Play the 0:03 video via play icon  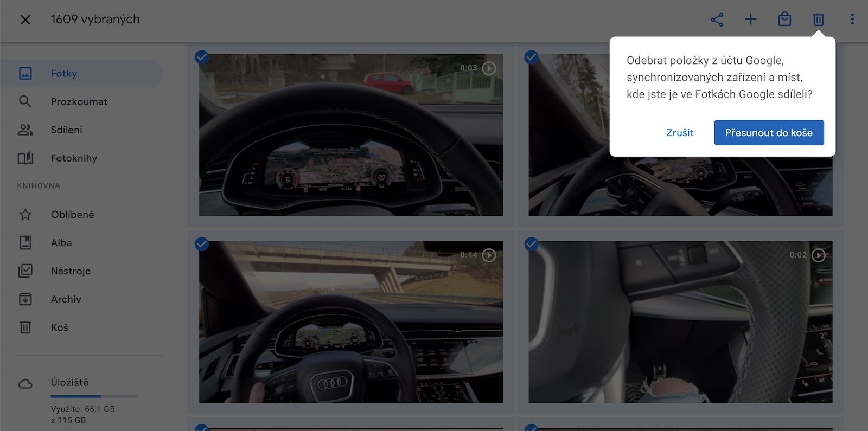pos(489,68)
